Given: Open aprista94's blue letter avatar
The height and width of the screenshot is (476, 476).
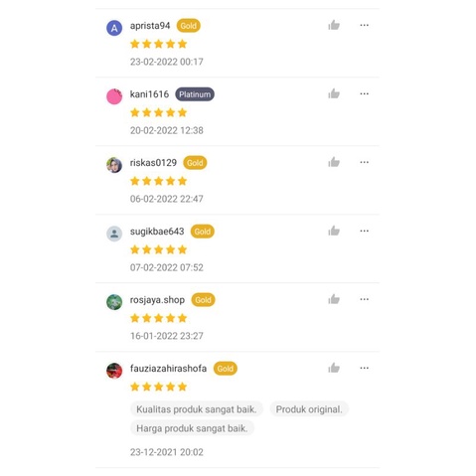Looking at the screenshot, I should pyautogui.click(x=114, y=28).
